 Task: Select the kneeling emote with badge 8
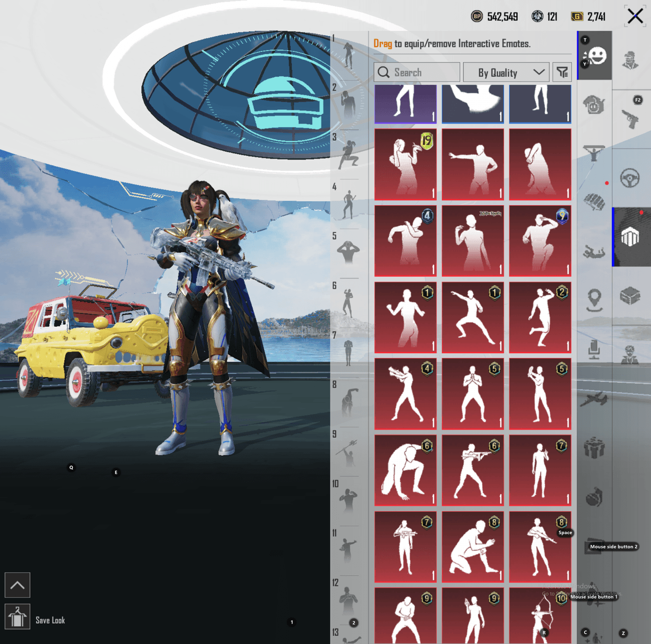(473, 547)
